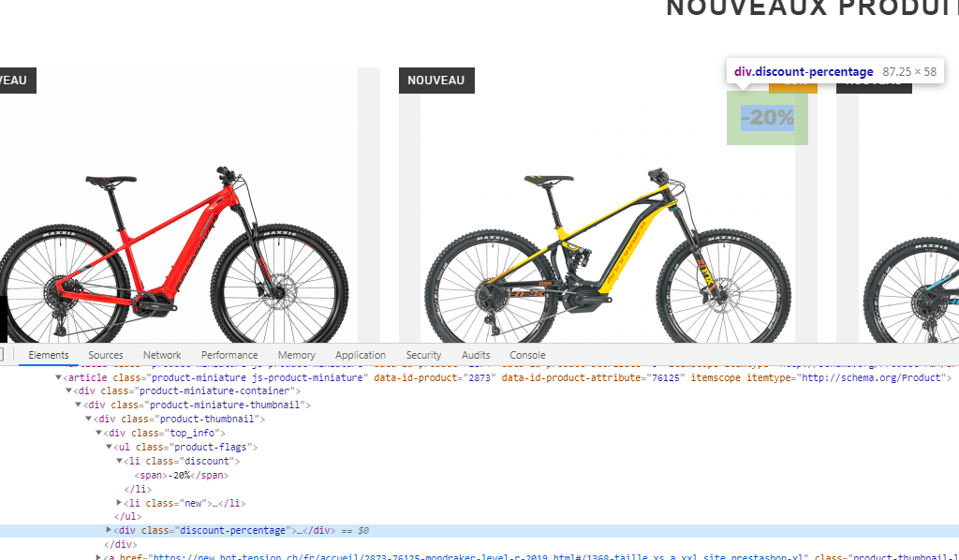The image size is (959, 560).
Task: Open the Security tab
Action: [x=423, y=355]
